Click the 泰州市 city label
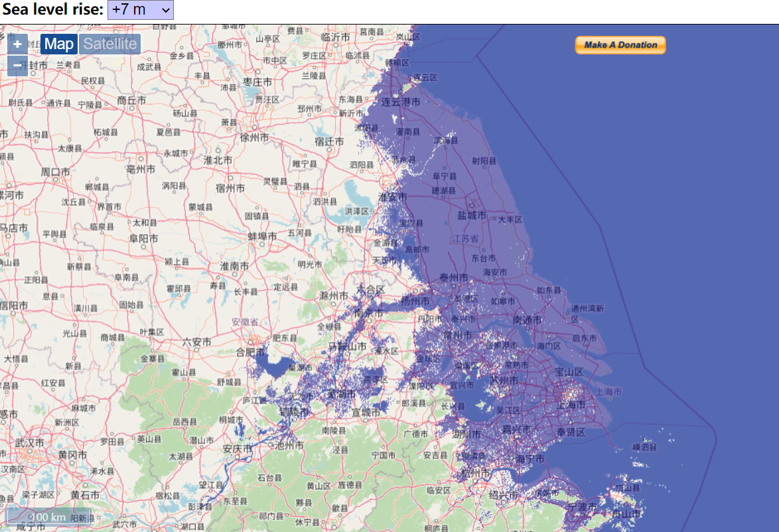This screenshot has height=532, width=779. [454, 278]
